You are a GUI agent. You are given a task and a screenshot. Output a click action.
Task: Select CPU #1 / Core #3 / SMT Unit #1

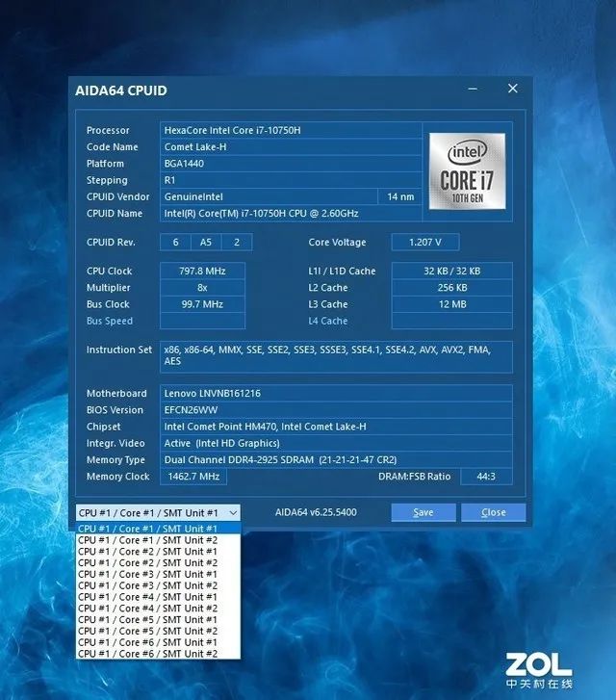pos(158,574)
